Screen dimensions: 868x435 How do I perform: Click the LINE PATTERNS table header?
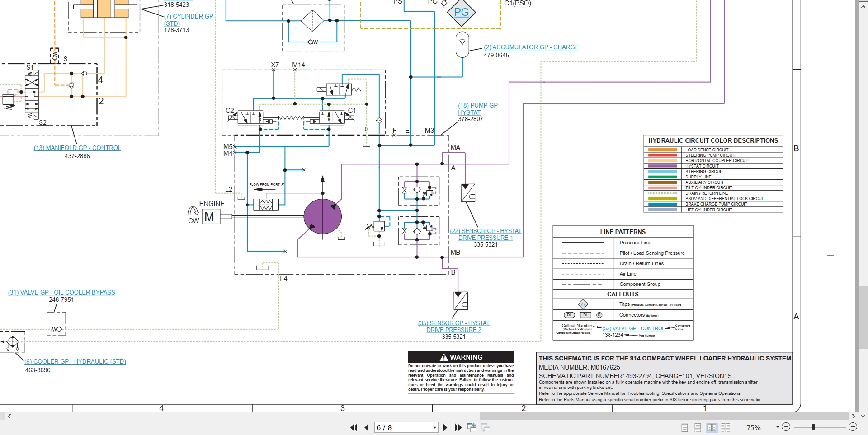coord(623,232)
